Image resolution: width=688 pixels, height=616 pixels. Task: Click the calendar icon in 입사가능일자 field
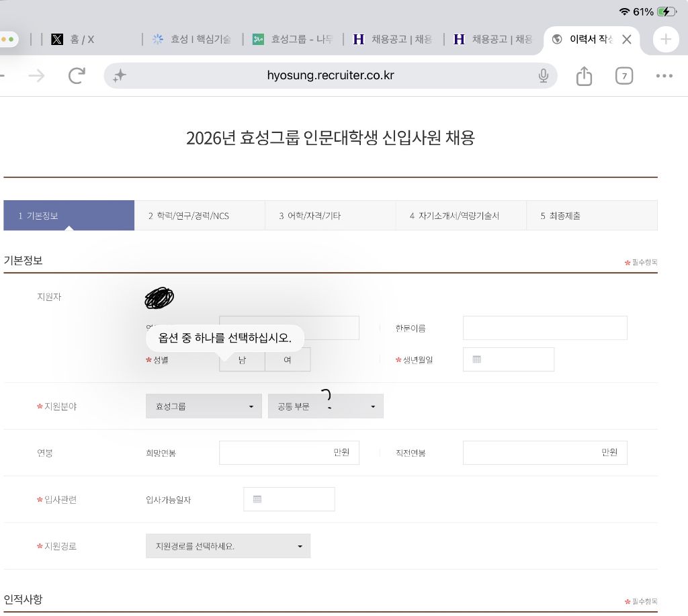257,499
